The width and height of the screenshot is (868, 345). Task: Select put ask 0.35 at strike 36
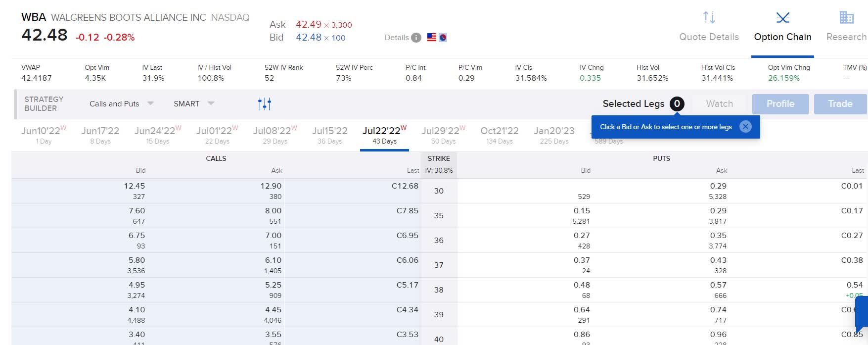(x=718, y=236)
